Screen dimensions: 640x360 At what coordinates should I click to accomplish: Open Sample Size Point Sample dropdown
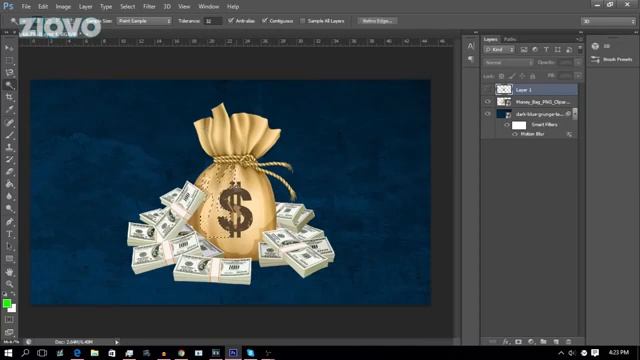pos(144,20)
